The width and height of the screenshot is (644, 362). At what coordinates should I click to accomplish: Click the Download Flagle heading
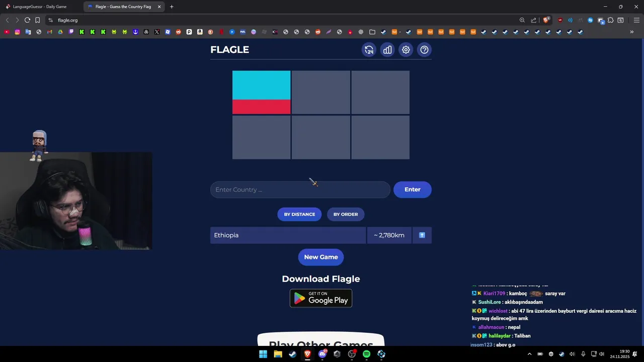pyautogui.click(x=321, y=279)
